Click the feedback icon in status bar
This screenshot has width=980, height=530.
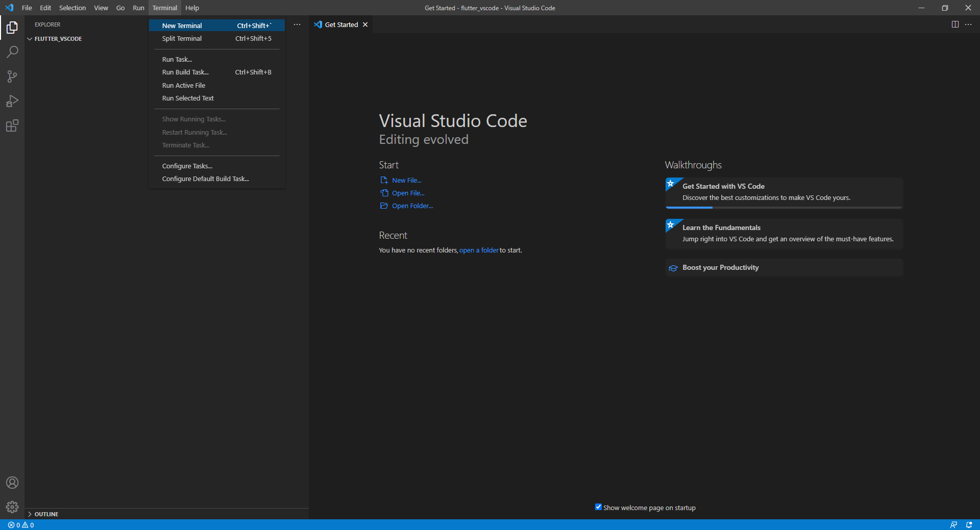tap(953, 525)
